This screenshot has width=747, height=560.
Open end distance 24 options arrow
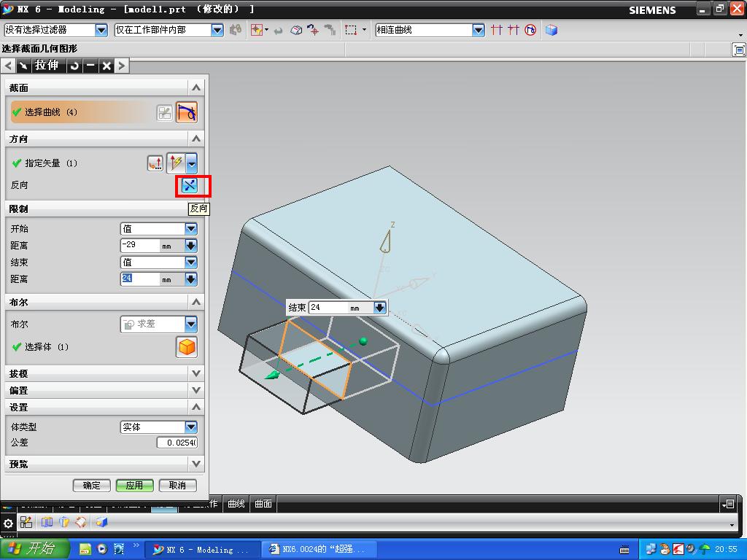(x=191, y=279)
